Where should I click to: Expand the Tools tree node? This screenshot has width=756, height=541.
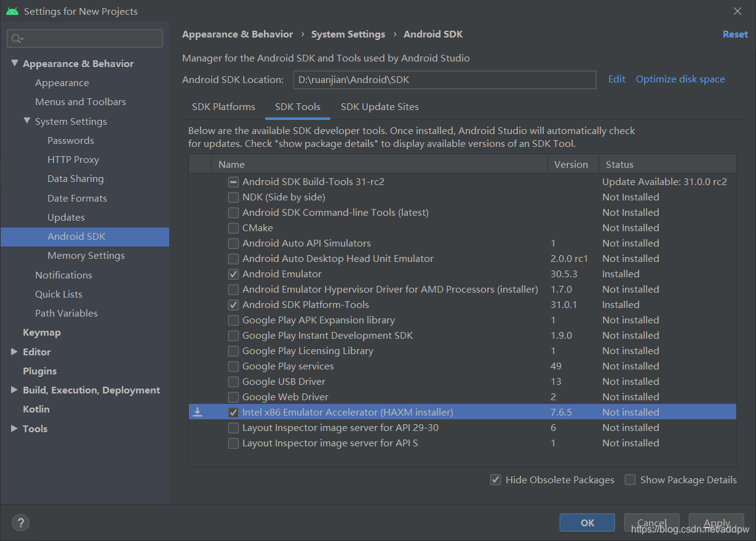(x=14, y=428)
